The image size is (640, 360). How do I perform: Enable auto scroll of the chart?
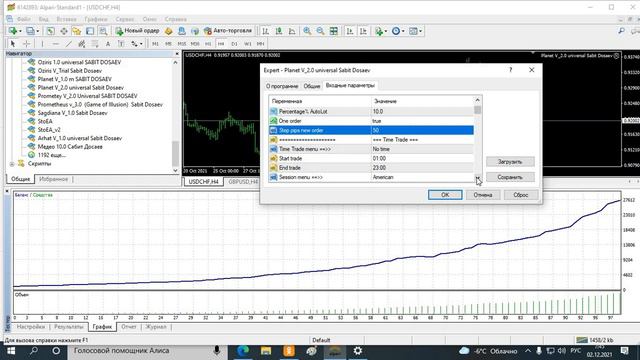click(350, 31)
